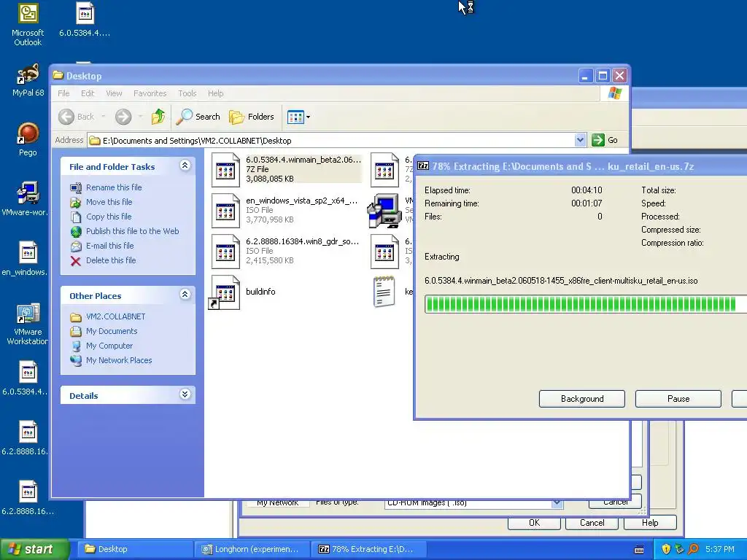Click OK in the background dialog
Screen dimensions: 747x560
[534, 522]
